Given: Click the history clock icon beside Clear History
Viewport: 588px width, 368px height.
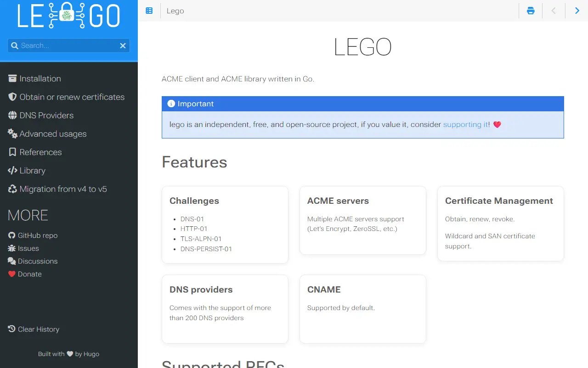Looking at the screenshot, I should 12,329.
